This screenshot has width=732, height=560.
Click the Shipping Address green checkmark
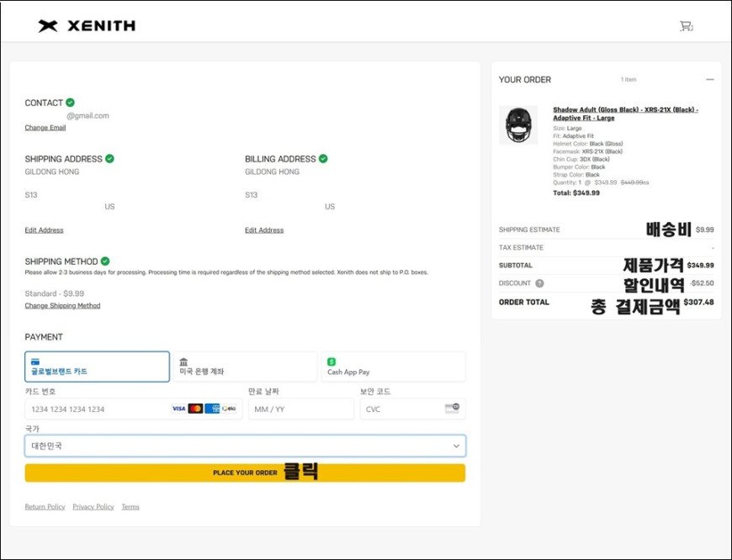point(109,159)
